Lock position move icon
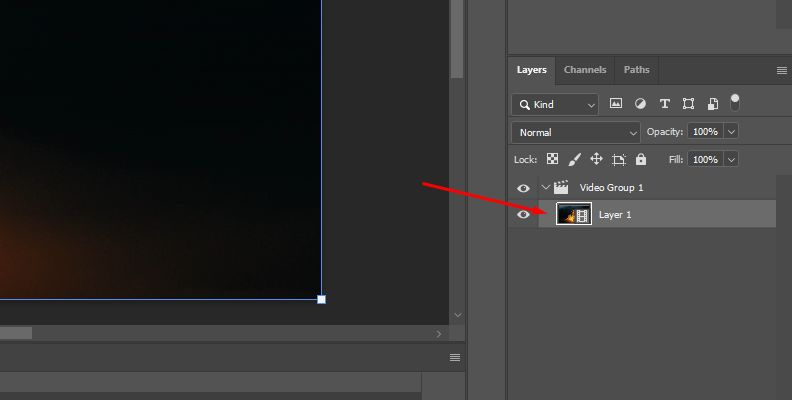Image resolution: width=792 pixels, height=400 pixels. click(597, 159)
